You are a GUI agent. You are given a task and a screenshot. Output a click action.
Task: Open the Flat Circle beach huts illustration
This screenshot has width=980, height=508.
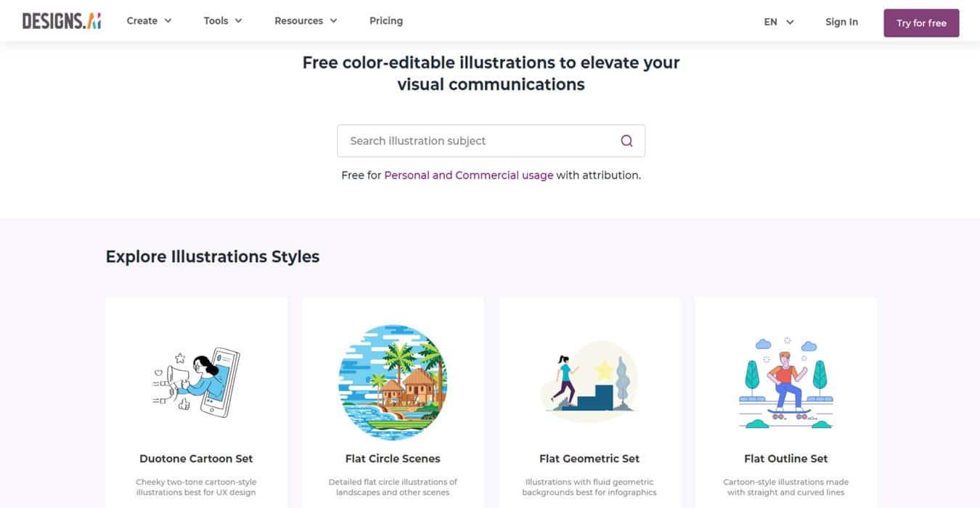(x=393, y=382)
